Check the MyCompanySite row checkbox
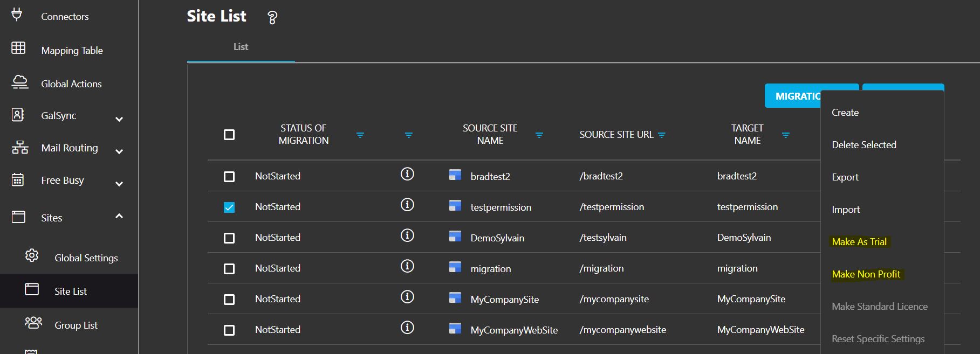Viewport: 980px width, 354px height. pos(229,300)
